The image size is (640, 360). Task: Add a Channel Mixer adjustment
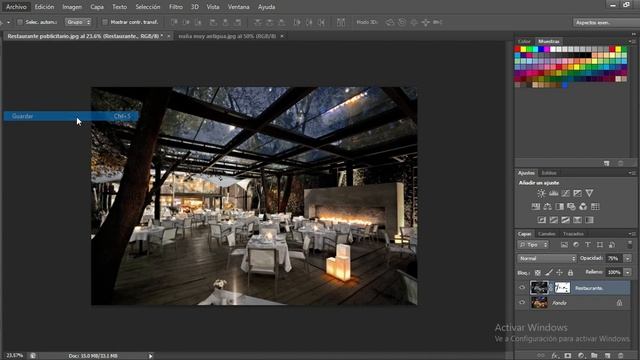(583, 207)
